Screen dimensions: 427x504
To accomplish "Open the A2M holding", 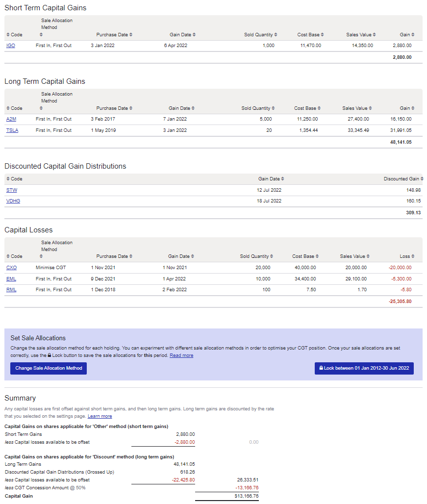I will (11, 119).
